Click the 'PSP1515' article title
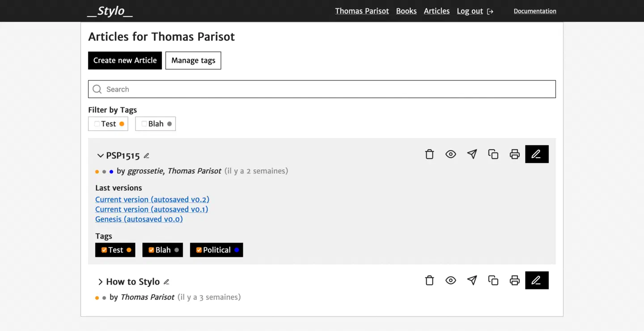Screen dimensions: 644x331 pyautogui.click(x=123, y=156)
